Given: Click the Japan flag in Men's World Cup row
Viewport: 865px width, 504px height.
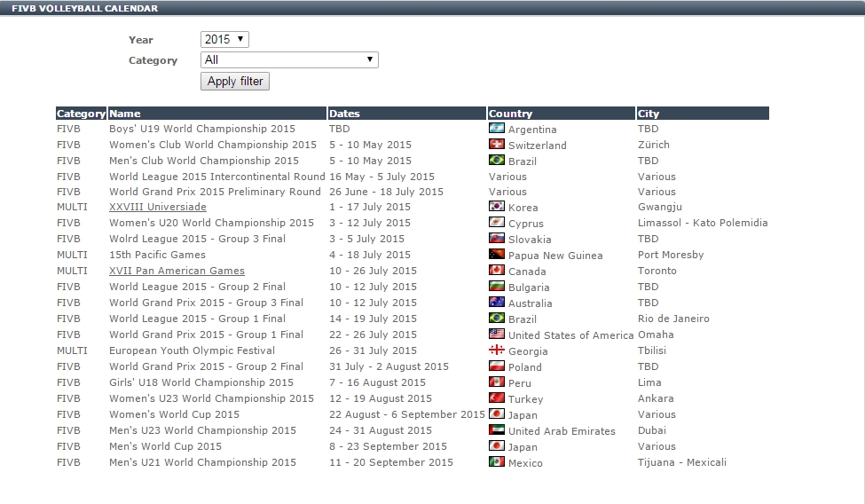Looking at the screenshot, I should 497,446.
